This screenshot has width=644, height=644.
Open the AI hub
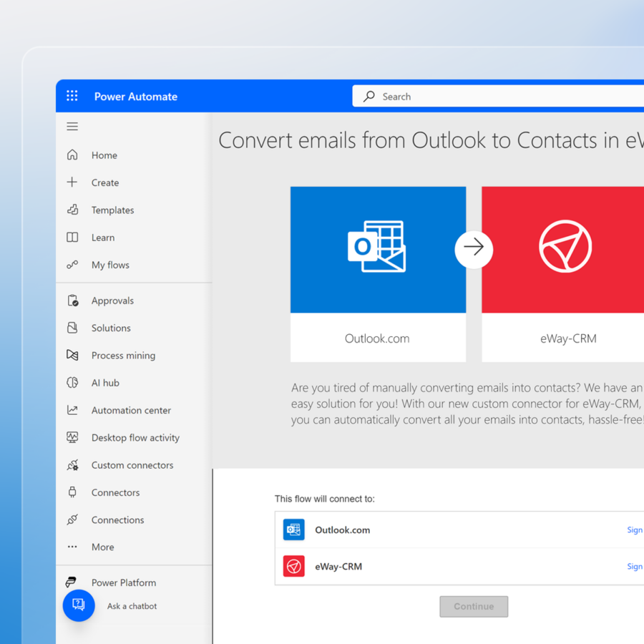(105, 382)
